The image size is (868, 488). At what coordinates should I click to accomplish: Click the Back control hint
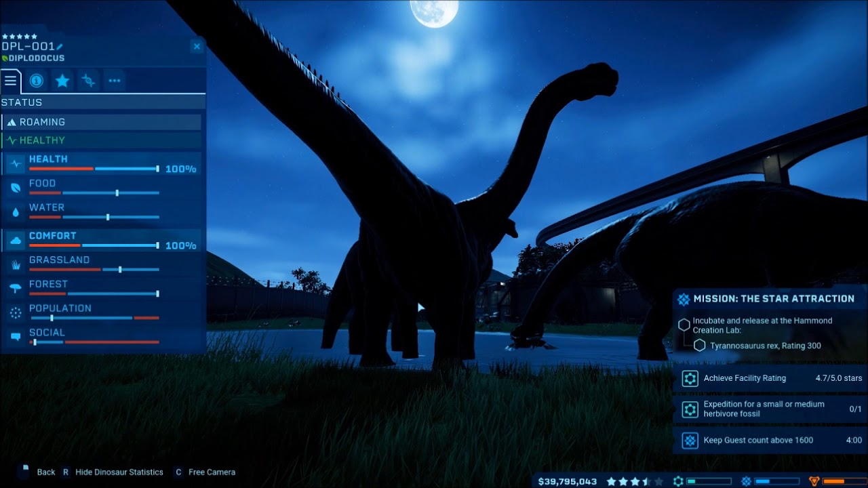[46, 472]
